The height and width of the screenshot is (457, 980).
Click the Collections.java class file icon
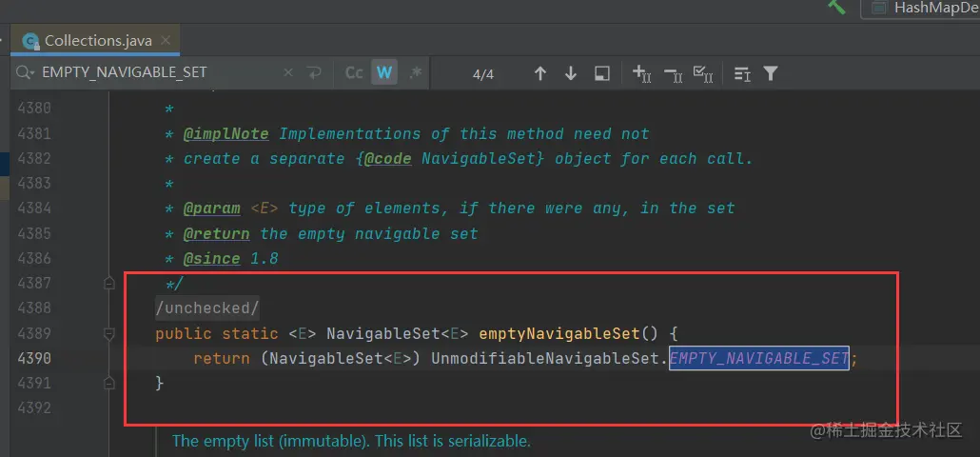point(30,41)
